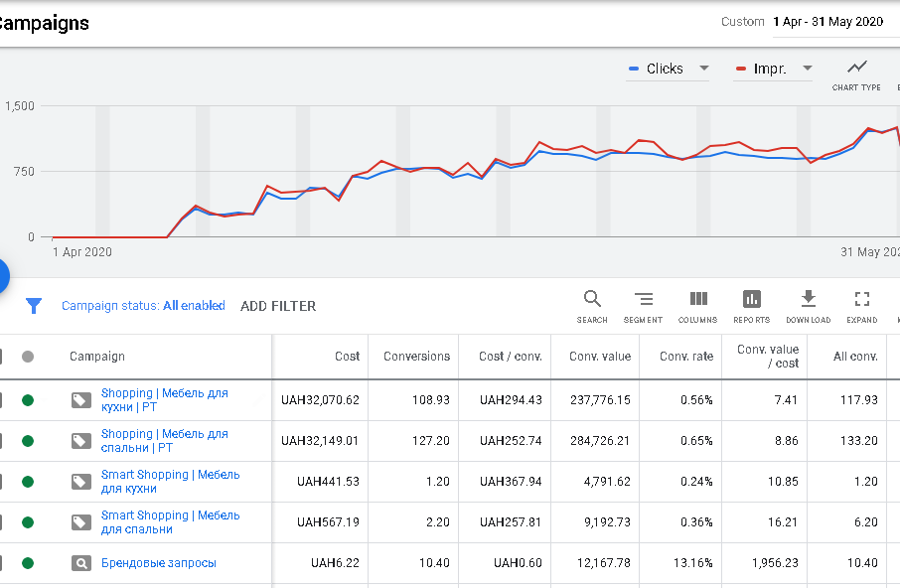
Task: Click ADD FILTER
Action: [278, 306]
